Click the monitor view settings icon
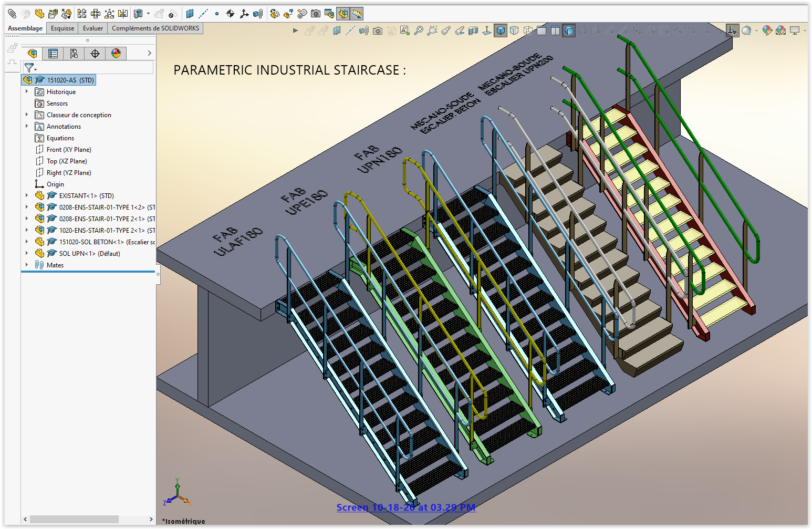Image resolution: width=812 pixels, height=529 pixels. pyautogui.click(x=795, y=30)
